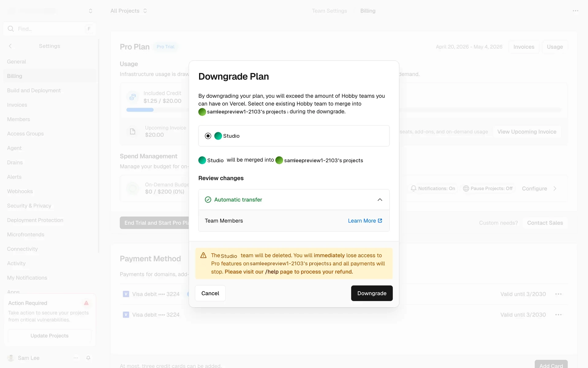Click View Upcoming Invoice

click(x=527, y=132)
